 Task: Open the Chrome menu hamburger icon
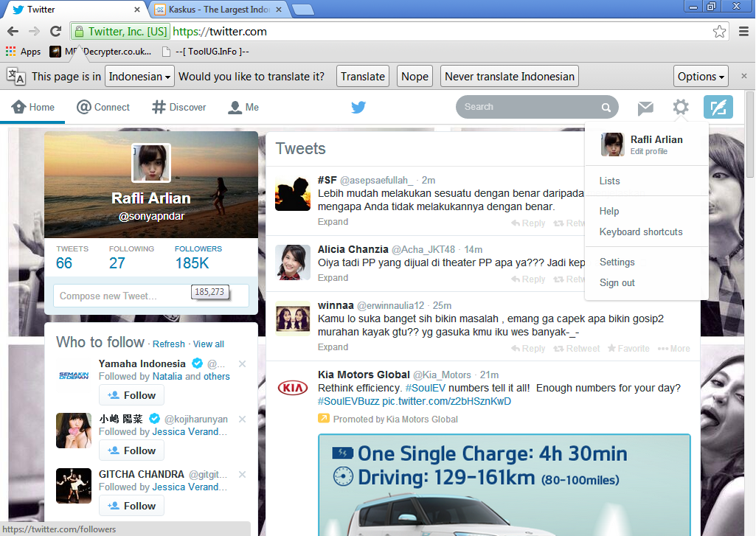click(743, 31)
